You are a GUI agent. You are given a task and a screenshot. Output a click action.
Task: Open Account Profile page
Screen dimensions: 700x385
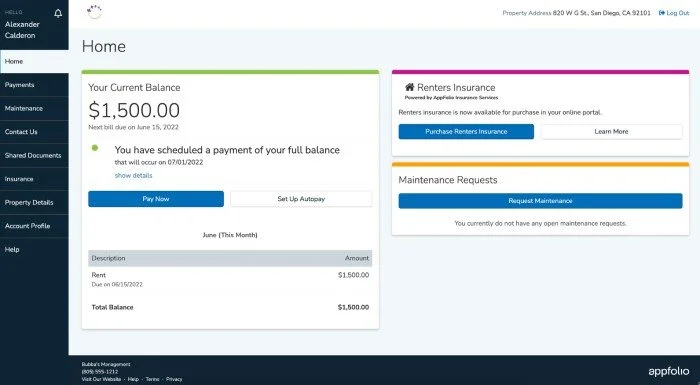point(34,226)
